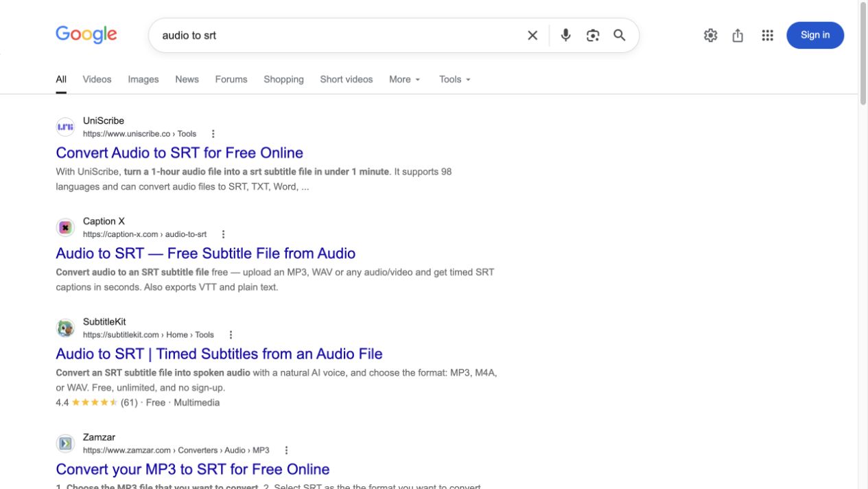
Task: Click the UniScribe site favicon
Action: (65, 127)
